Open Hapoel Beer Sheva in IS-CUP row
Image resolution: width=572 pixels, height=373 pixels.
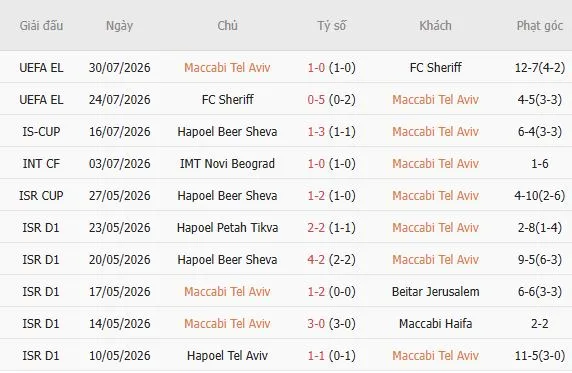coord(227,132)
